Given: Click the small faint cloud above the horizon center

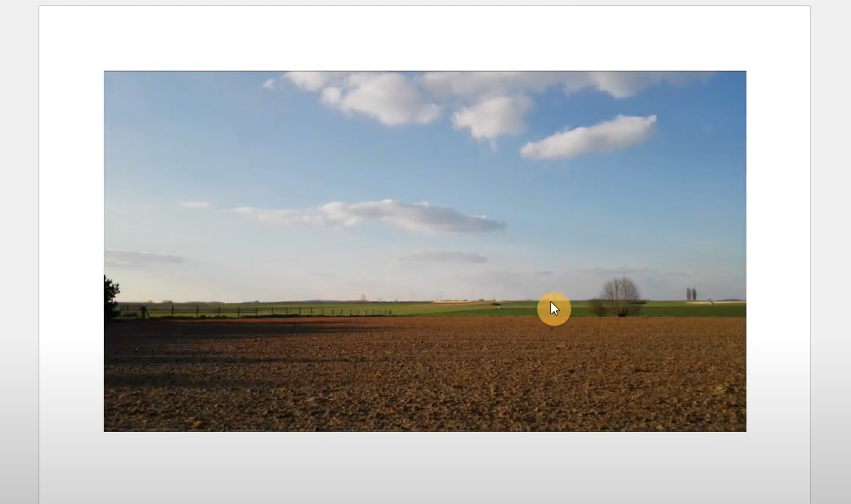Looking at the screenshot, I should pyautogui.click(x=444, y=257).
